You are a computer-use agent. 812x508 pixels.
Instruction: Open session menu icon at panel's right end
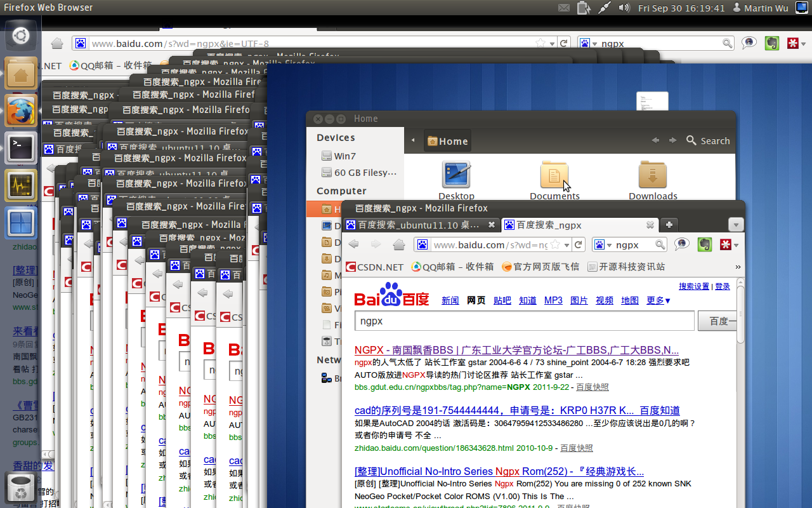click(801, 8)
